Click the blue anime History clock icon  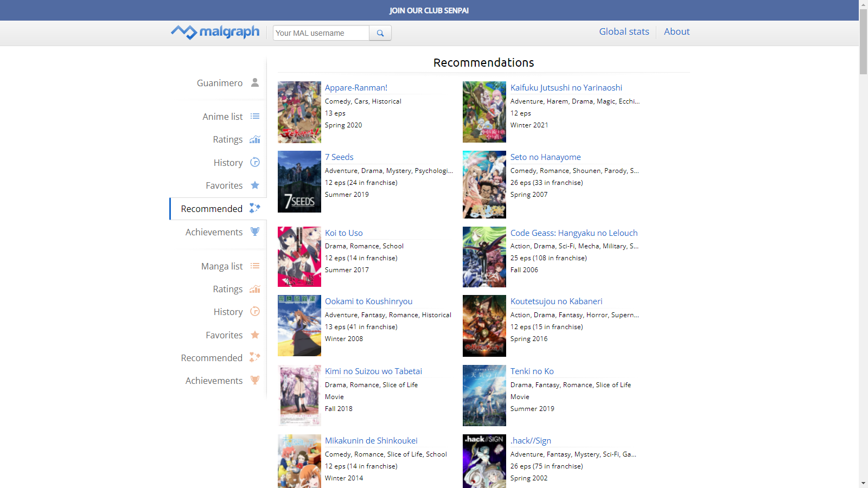[255, 162]
